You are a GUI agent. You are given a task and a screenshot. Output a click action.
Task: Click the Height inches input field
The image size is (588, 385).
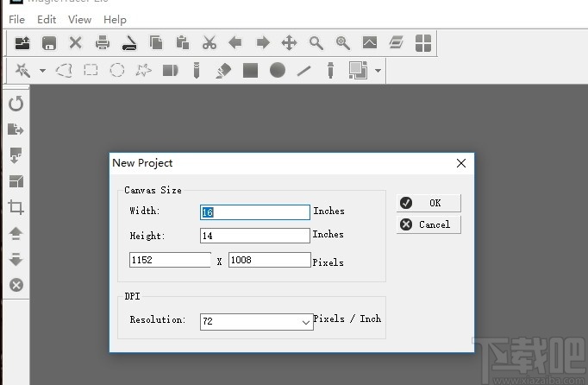click(254, 236)
